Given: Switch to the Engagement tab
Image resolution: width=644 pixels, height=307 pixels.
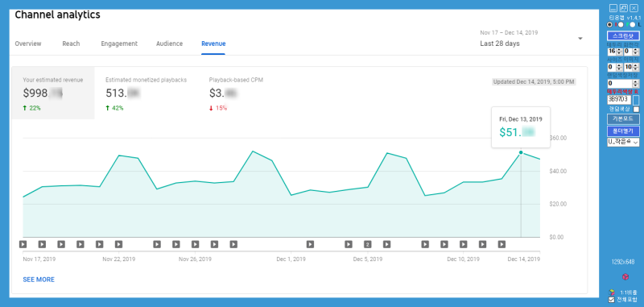Looking at the screenshot, I should 119,44.
